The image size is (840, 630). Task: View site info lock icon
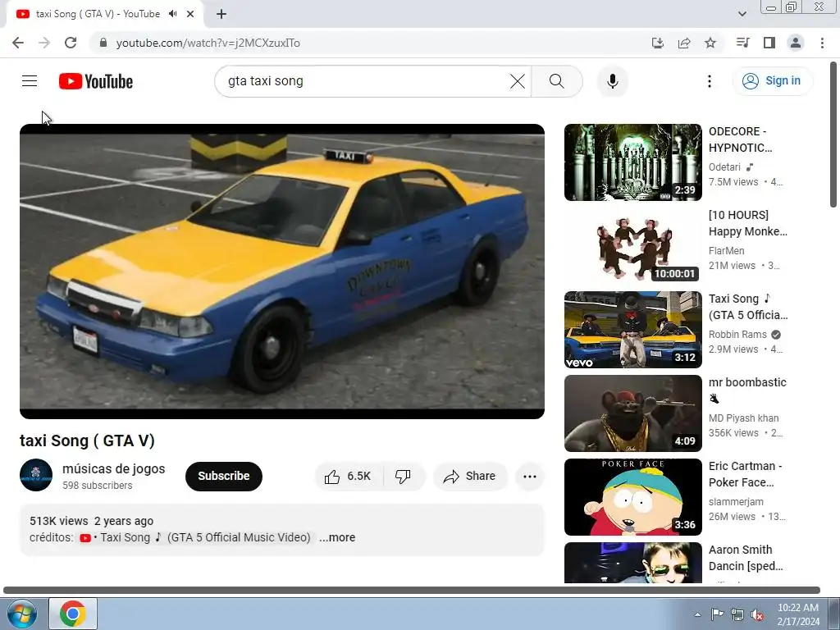[x=103, y=43]
